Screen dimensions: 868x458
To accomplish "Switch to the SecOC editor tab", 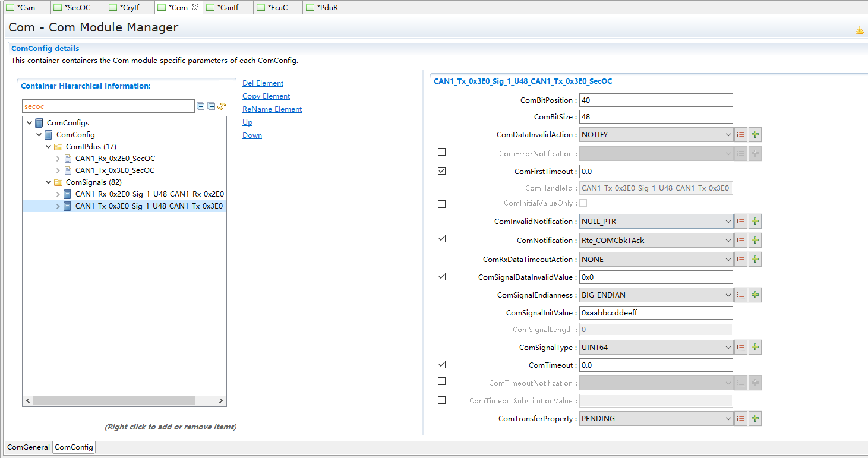I will coord(77,8).
